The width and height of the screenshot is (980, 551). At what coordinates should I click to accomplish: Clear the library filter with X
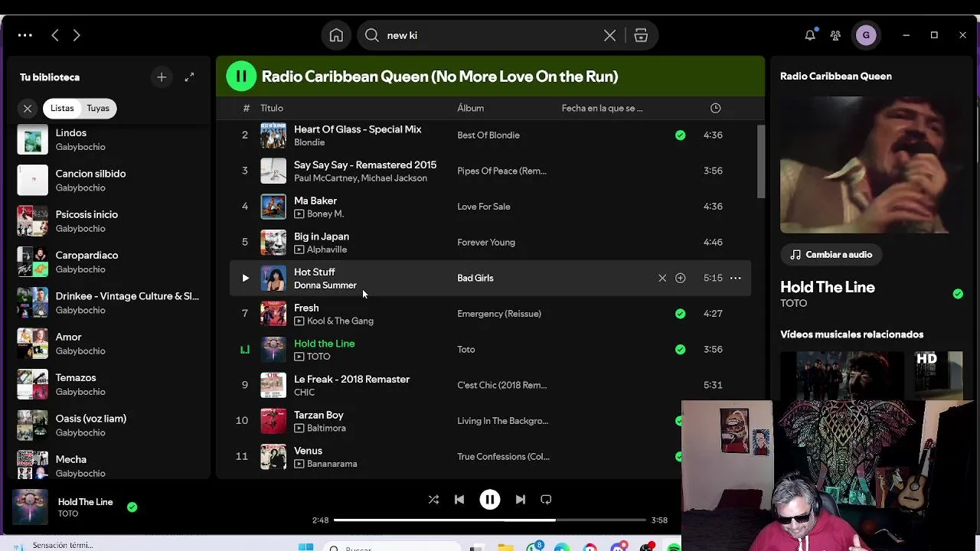pos(28,109)
